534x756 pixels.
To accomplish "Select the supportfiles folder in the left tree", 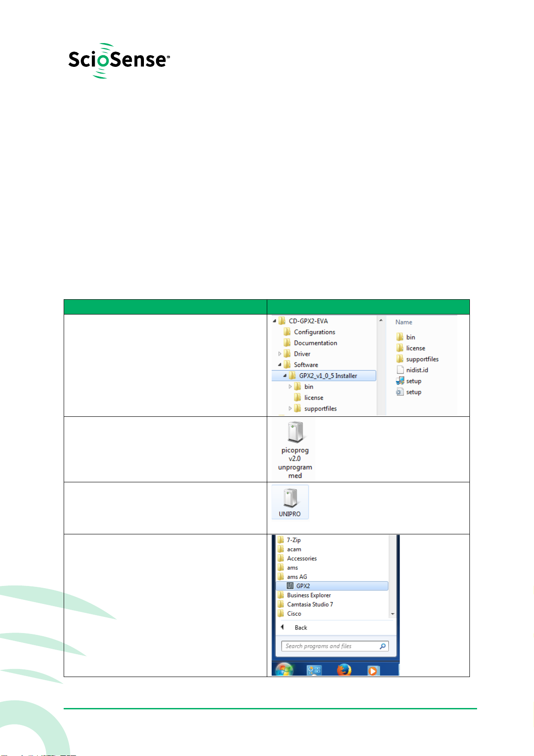I will 315,409.
